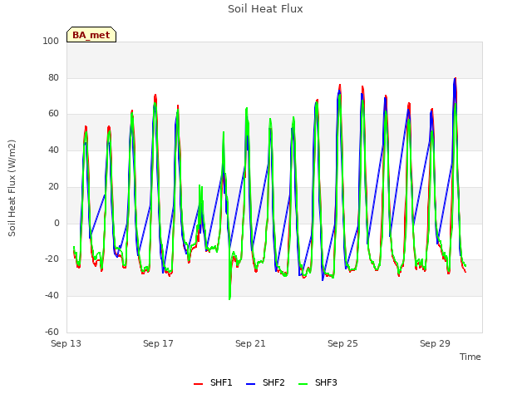This screenshot has width=532, height=399.
Task: Toggle the SHF1 series in the legend
Action: [213, 382]
